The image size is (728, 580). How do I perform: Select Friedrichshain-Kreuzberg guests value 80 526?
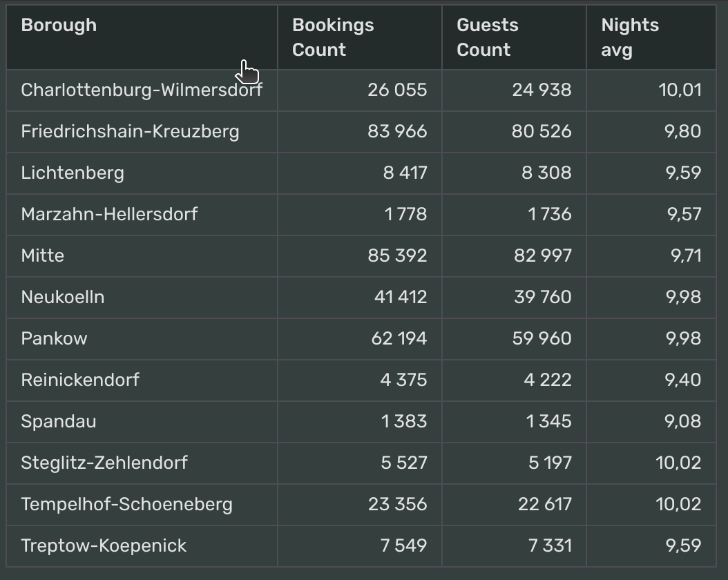point(542,131)
